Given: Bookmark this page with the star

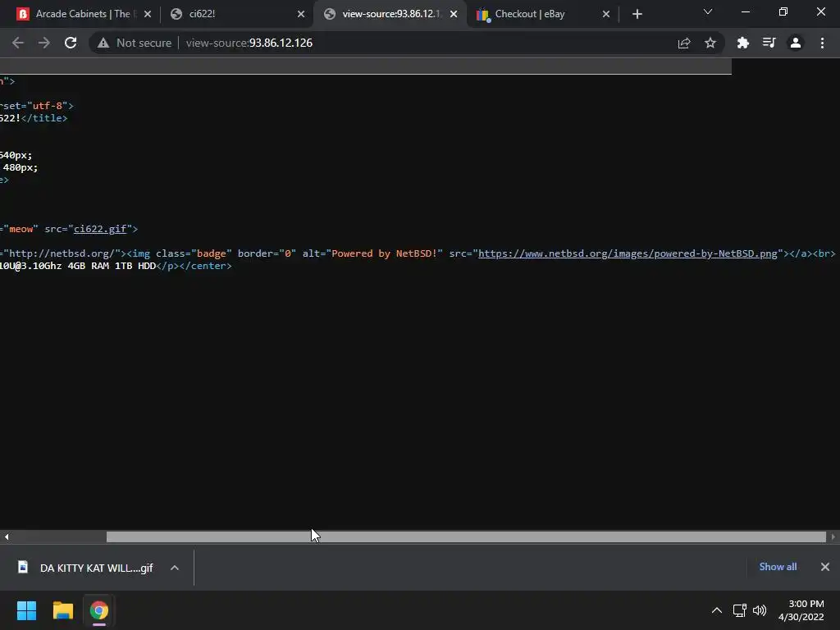Looking at the screenshot, I should pyautogui.click(x=710, y=43).
